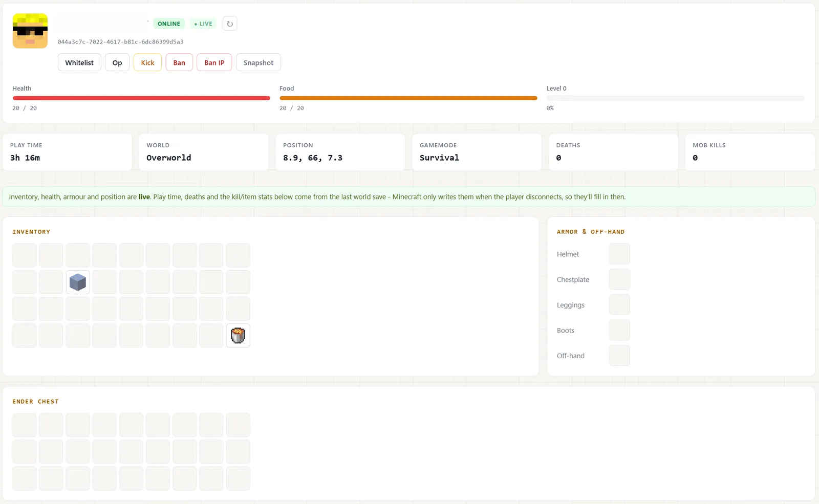Click the Chestplate armor slot
This screenshot has width=819, height=504.
pyautogui.click(x=619, y=279)
